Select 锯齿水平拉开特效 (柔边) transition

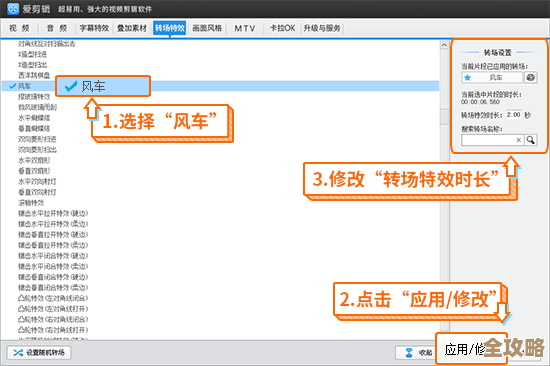pos(53,224)
